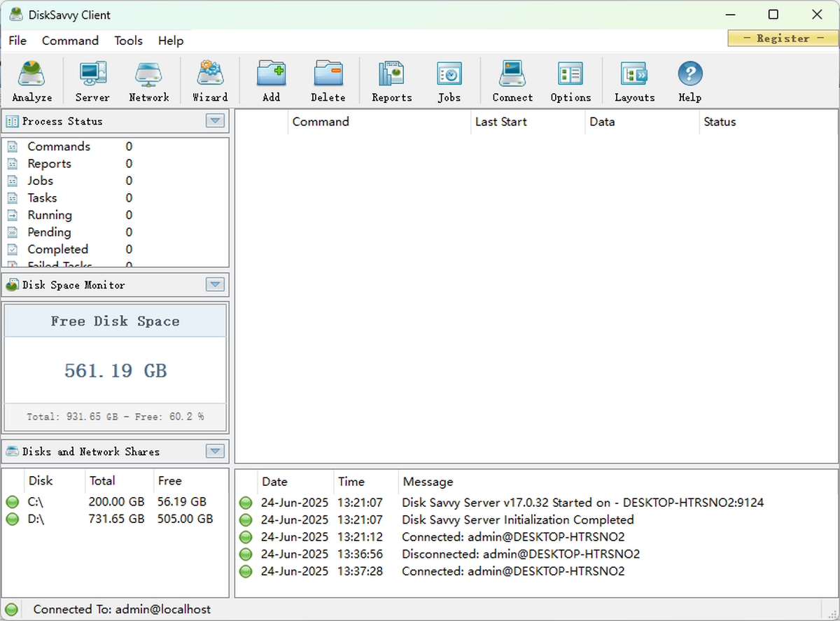Collapse the Disk Space Monitor panel
840x621 pixels.
[215, 284]
